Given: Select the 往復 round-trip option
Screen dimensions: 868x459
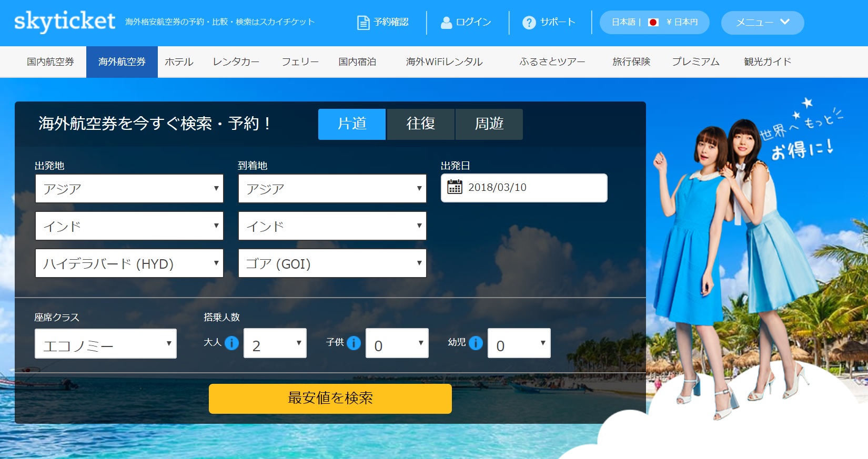Looking at the screenshot, I should pyautogui.click(x=420, y=124).
